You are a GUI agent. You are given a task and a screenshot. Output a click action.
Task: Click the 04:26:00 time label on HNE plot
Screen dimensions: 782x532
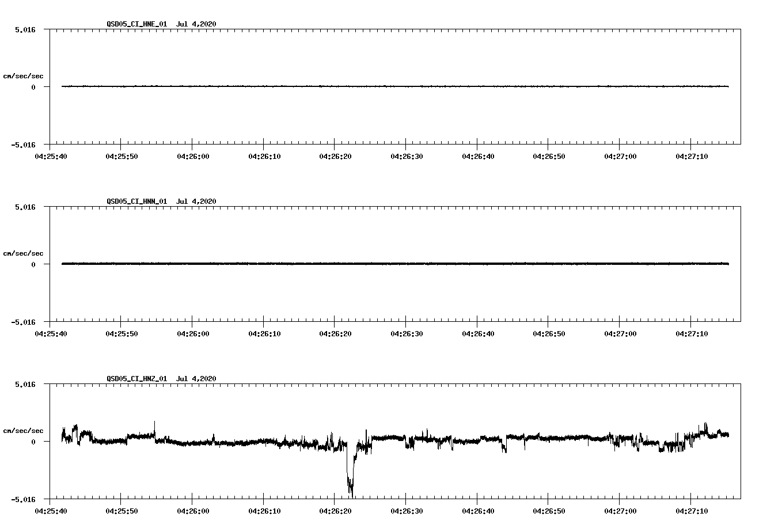pyautogui.click(x=192, y=156)
